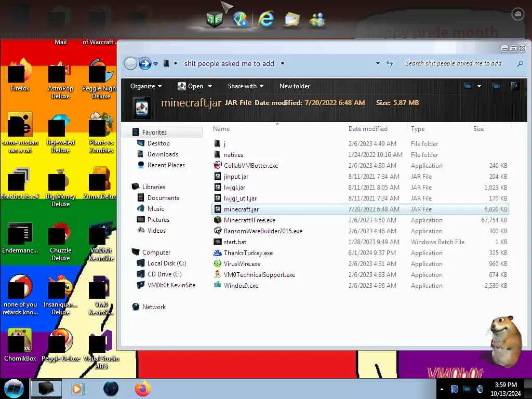Screen dimensions: 532x399
Task: Open AstroPop Deluxe desktop shortcut
Action: coord(60,81)
